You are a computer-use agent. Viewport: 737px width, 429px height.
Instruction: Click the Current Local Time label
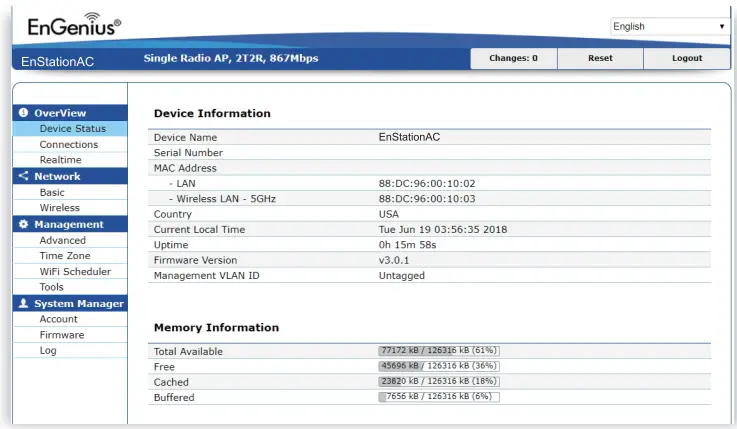(x=199, y=229)
